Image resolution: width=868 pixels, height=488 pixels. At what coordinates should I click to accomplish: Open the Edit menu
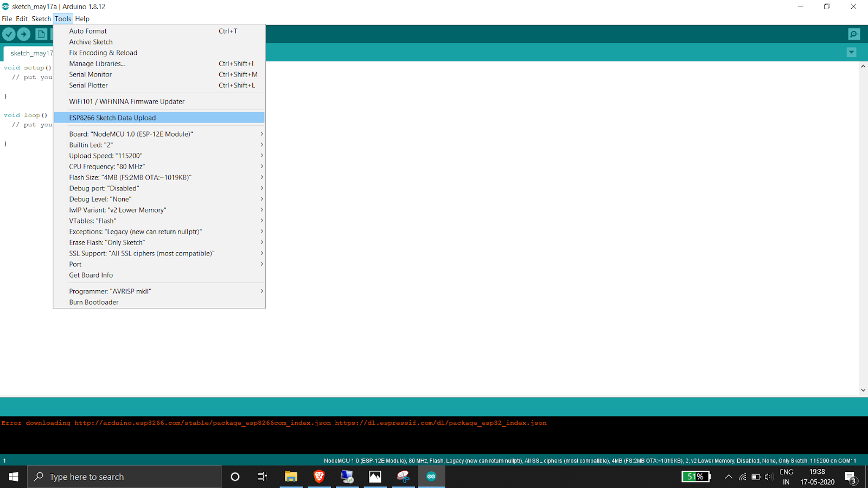22,18
